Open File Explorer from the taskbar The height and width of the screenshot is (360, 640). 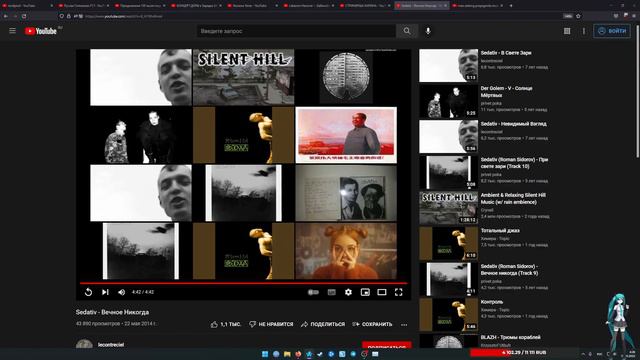tap(287, 354)
